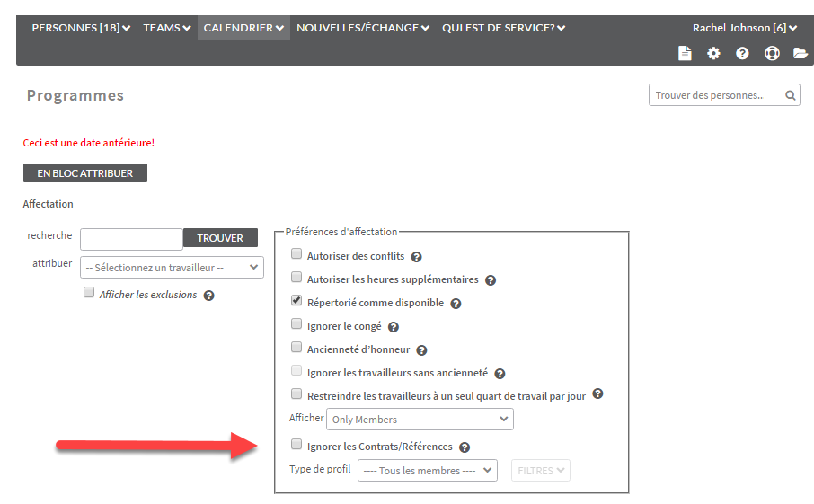814x504 pixels.
Task: Show help for Autoriser les heures supplémentaires
Action: pyautogui.click(x=491, y=280)
